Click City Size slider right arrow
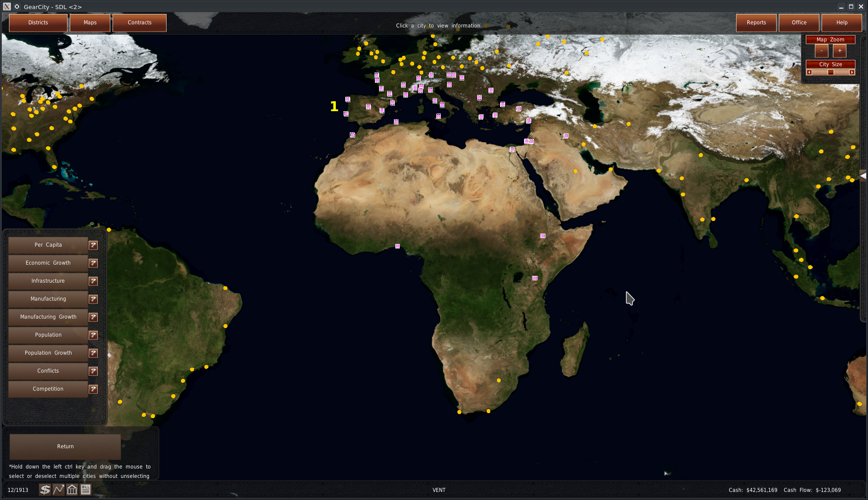868x500 pixels. [852, 72]
